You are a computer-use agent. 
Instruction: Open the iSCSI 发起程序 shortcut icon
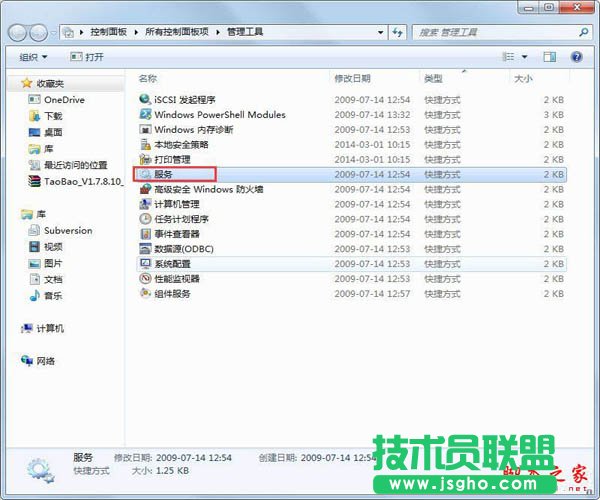[x=145, y=99]
